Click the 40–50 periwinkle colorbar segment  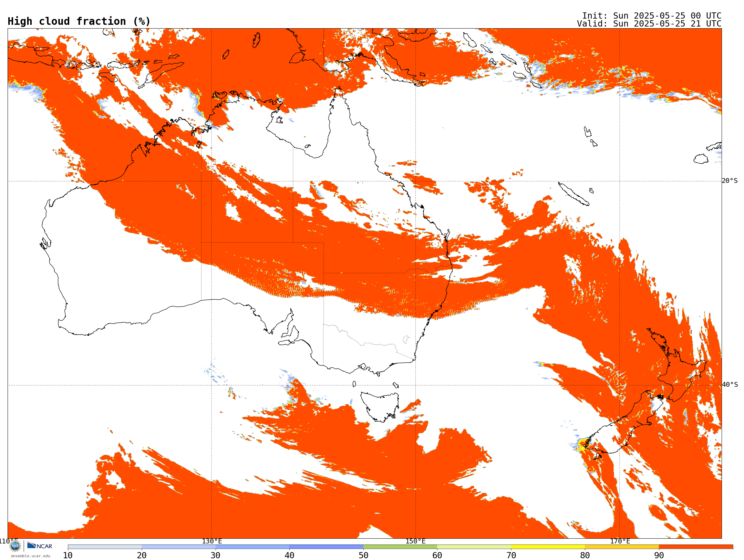[x=327, y=547]
